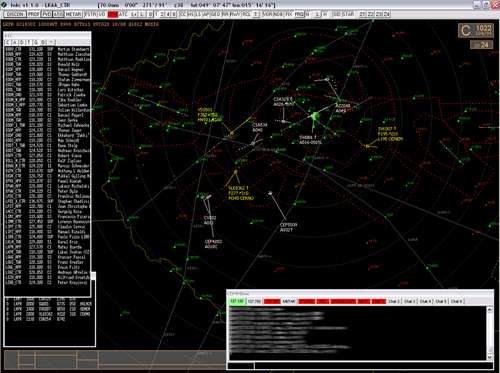Click the FSTR flight strip button

tap(90, 14)
